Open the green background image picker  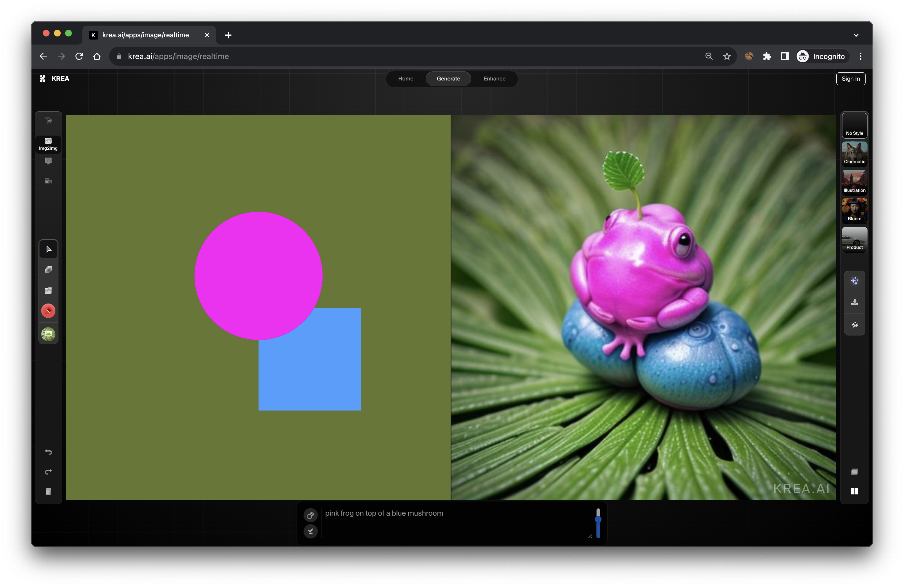point(48,334)
